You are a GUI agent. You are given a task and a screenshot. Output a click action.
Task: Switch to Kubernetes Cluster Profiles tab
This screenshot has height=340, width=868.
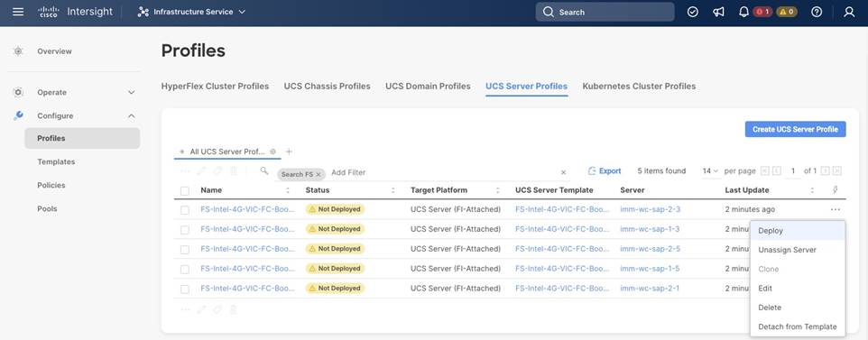[639, 87]
